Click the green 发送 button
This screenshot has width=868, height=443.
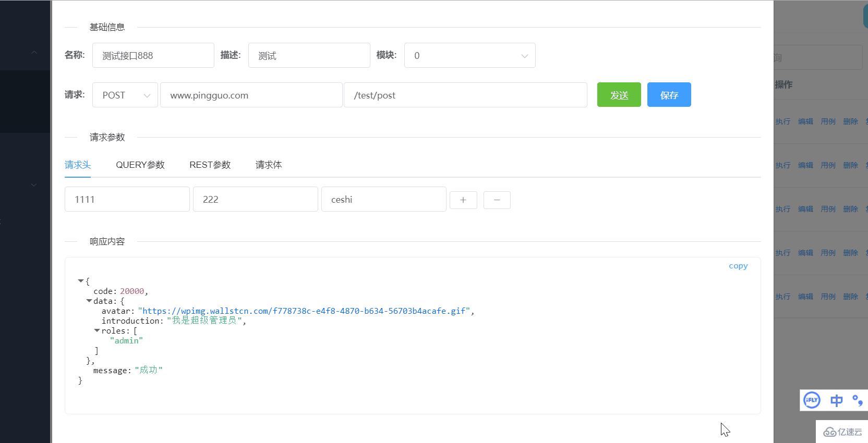619,95
